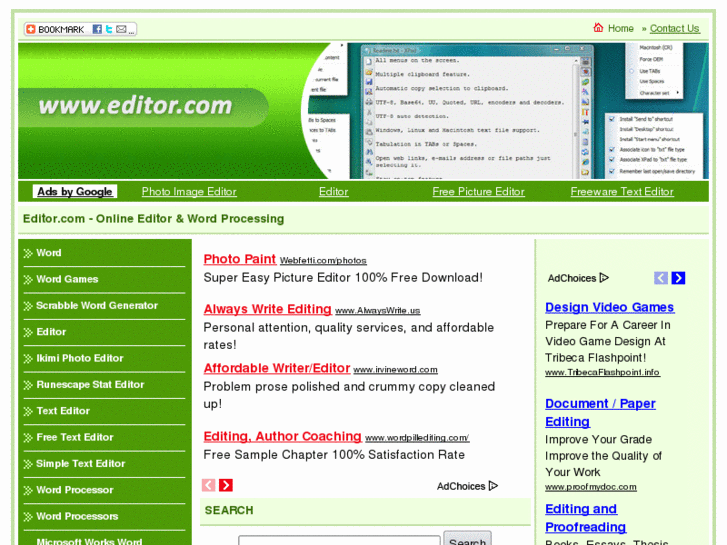727x545 pixels.
Task: Open the www.wordpillediting.com URL link
Action: pos(417,438)
